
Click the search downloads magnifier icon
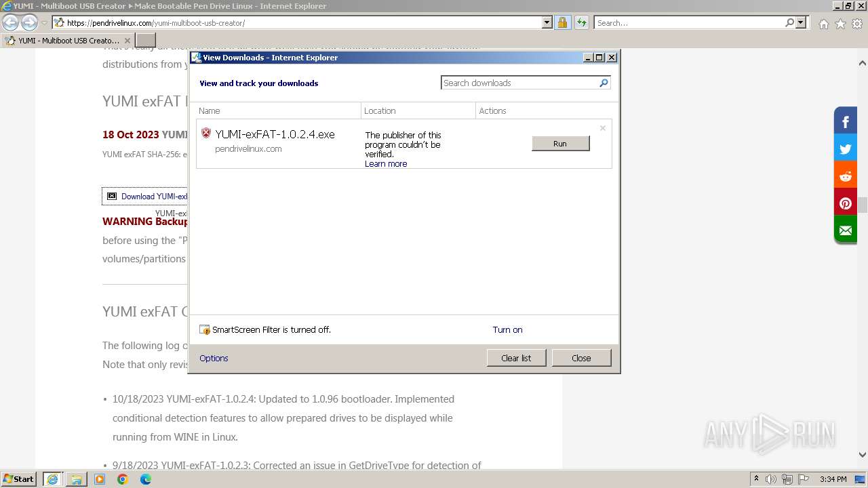[x=604, y=83]
